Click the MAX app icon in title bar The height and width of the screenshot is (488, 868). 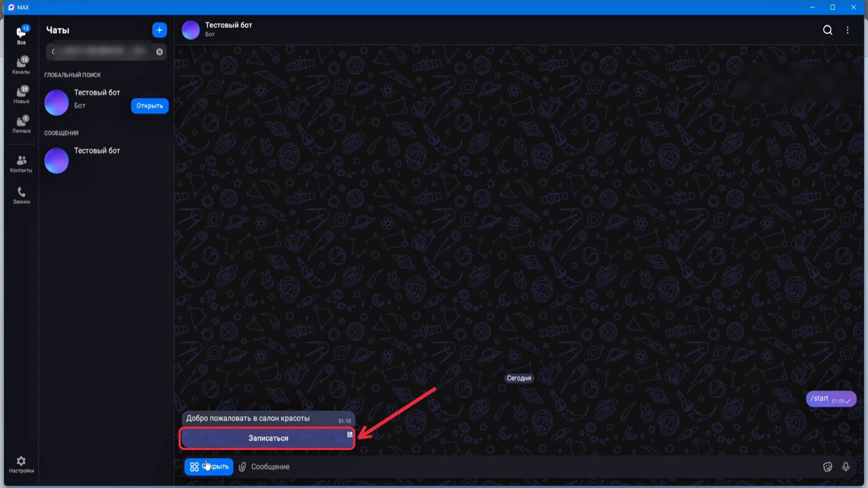(11, 7)
